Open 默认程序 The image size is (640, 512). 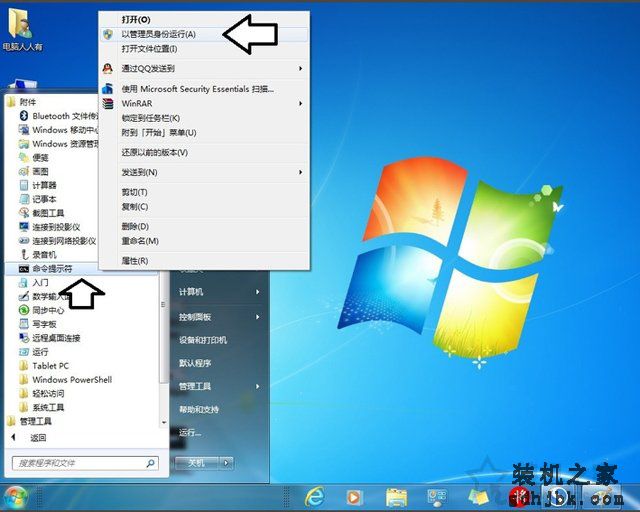195,363
